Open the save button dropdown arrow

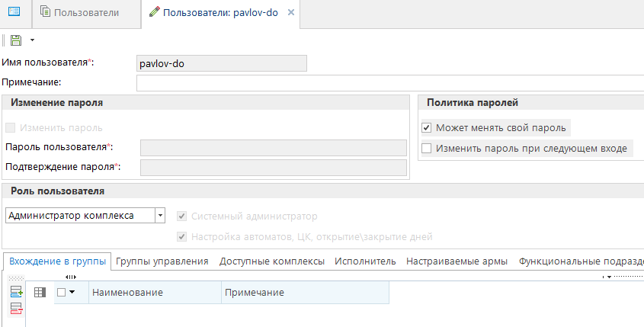coord(32,40)
